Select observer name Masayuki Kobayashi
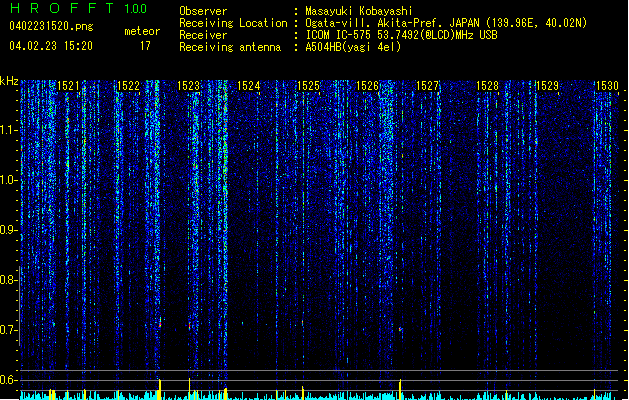 tap(359, 11)
